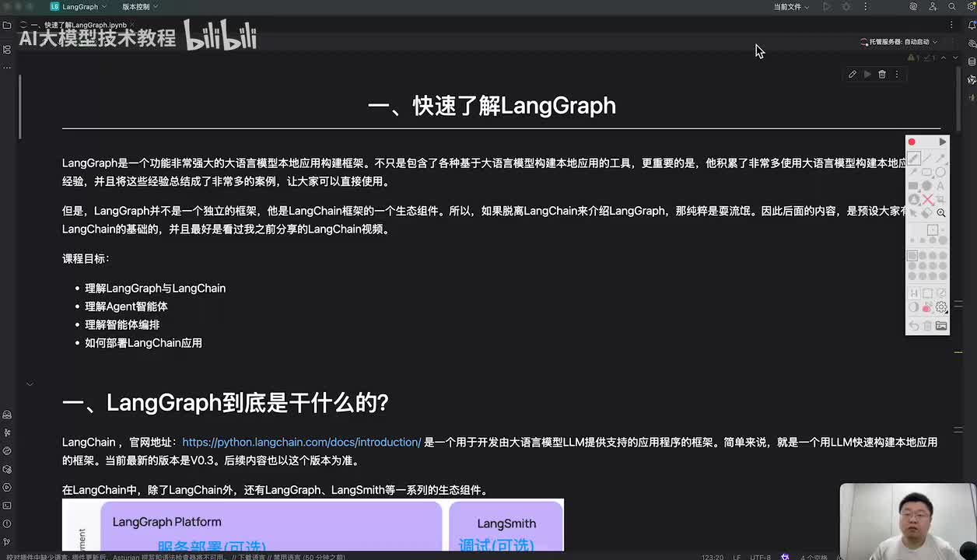
Task: Select the text A tool in annotation palette
Action: [940, 186]
